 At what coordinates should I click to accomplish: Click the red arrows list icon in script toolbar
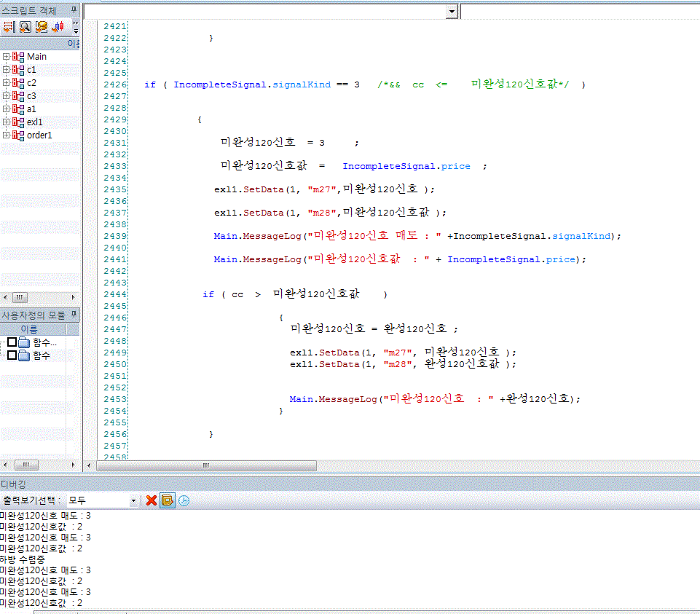(9, 27)
